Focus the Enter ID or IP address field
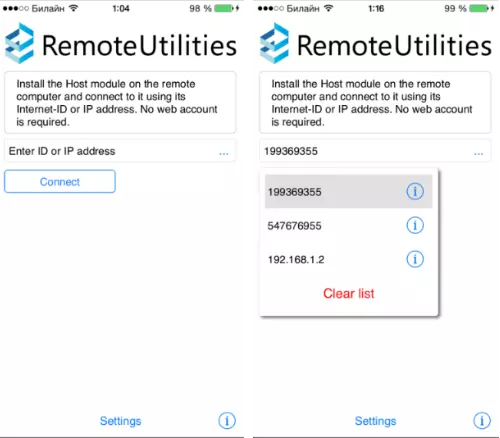Viewport: 500px width, 438px height. pyautogui.click(x=120, y=151)
